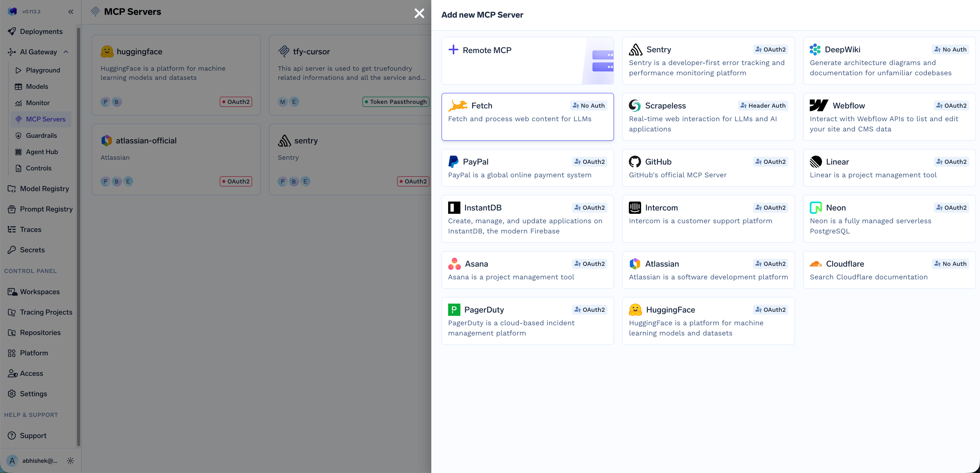Click the Remote MCP plus icon
The image size is (980, 473).
[x=453, y=50]
